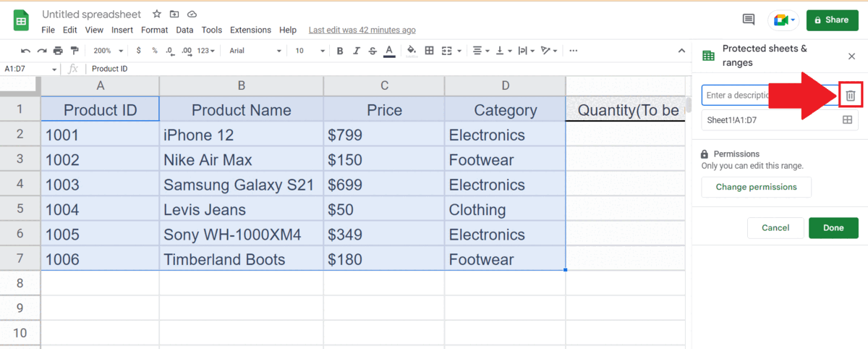Click the Enter a description field
This screenshot has height=349, width=868.
769,95
